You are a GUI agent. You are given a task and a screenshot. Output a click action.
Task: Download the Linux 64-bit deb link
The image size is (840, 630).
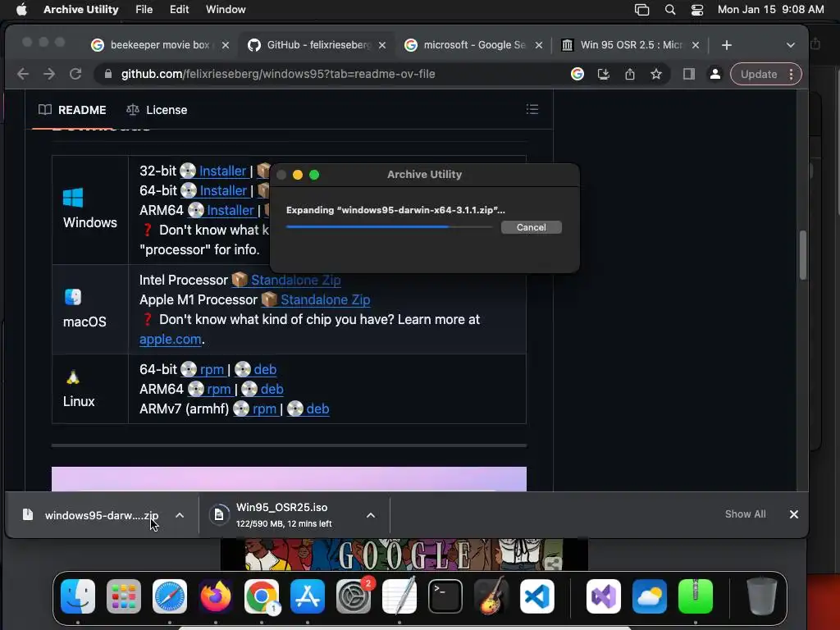click(265, 370)
